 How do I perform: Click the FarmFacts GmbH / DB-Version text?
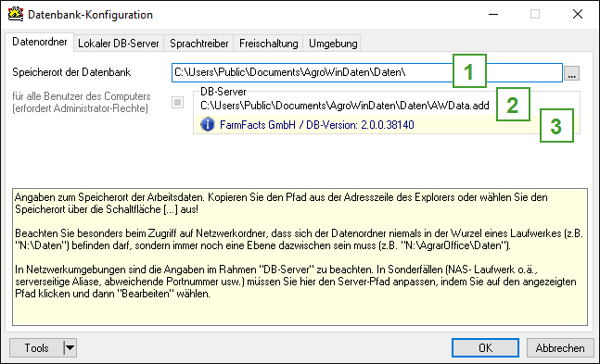point(317,125)
